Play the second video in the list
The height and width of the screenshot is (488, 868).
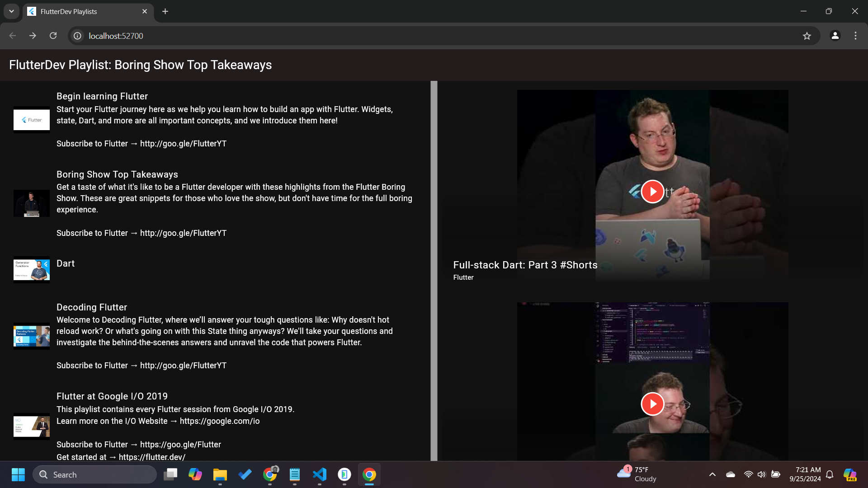652,404
